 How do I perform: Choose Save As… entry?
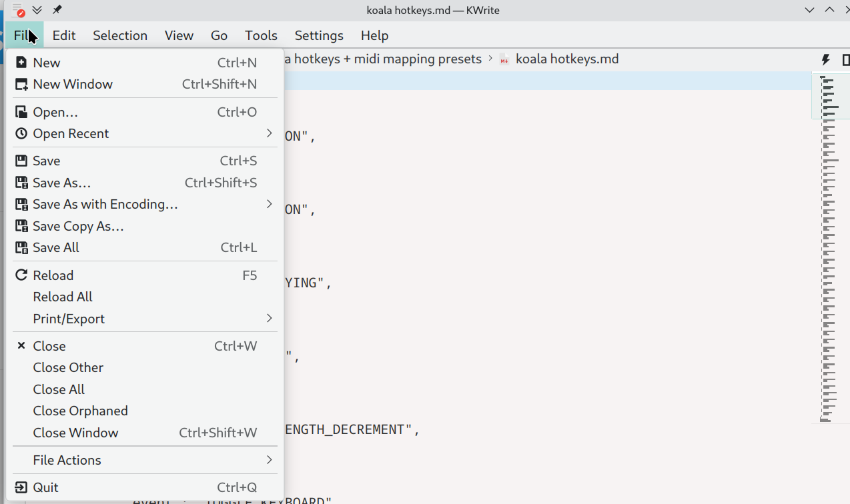coord(145,183)
